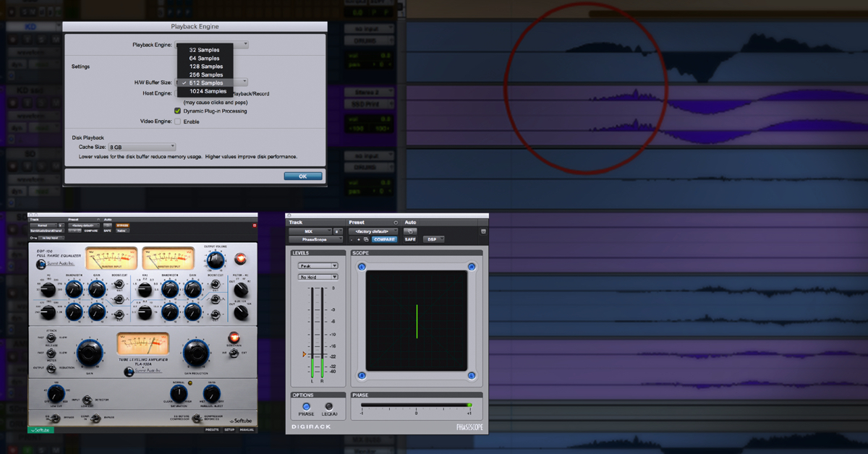Toggle the PHASE option button
The width and height of the screenshot is (868, 454).
coord(307,407)
